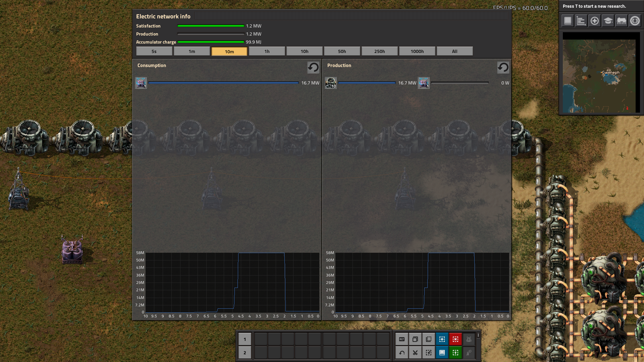This screenshot has width=644, height=362.
Task: Open the trains overview icon
Action: tap(621, 21)
